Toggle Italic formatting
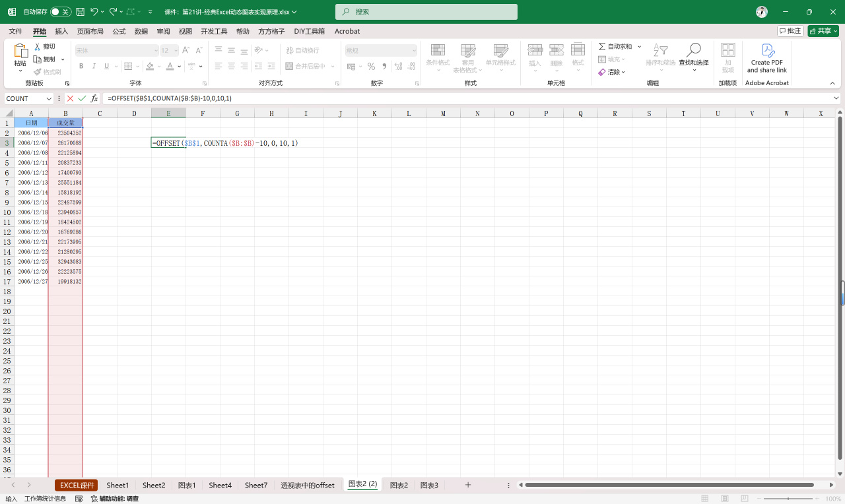845x504 pixels. 94,66
